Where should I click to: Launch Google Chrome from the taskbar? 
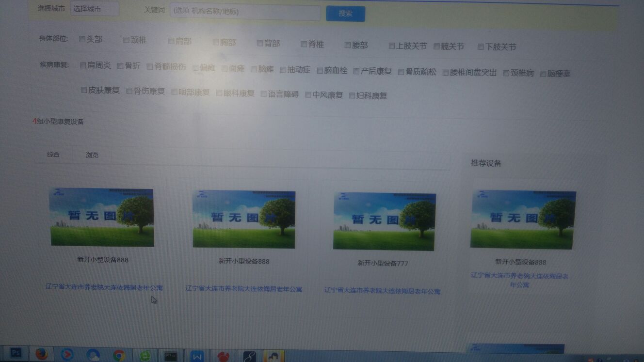pos(119,356)
